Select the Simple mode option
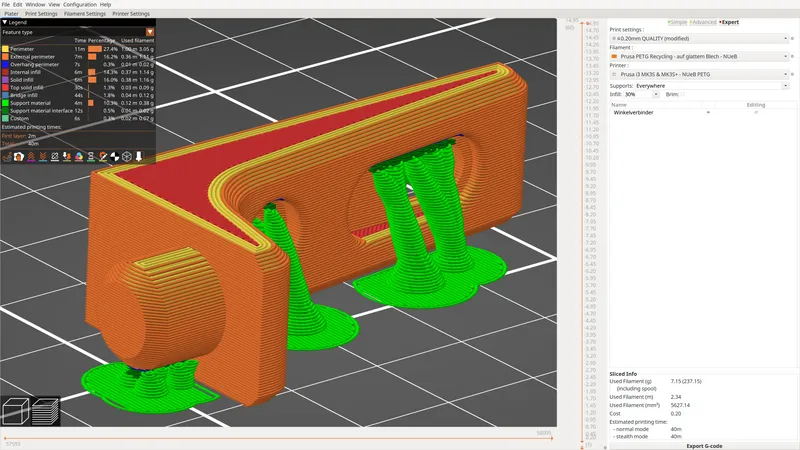 677,21
